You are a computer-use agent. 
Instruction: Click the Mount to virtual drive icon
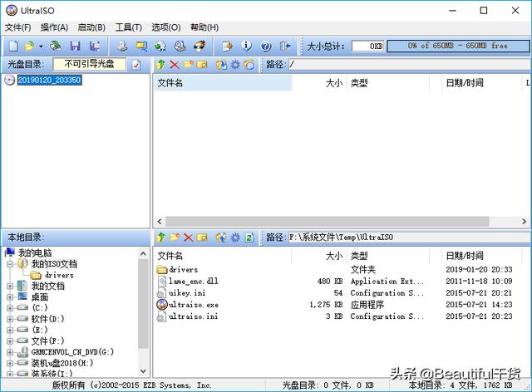180,46
